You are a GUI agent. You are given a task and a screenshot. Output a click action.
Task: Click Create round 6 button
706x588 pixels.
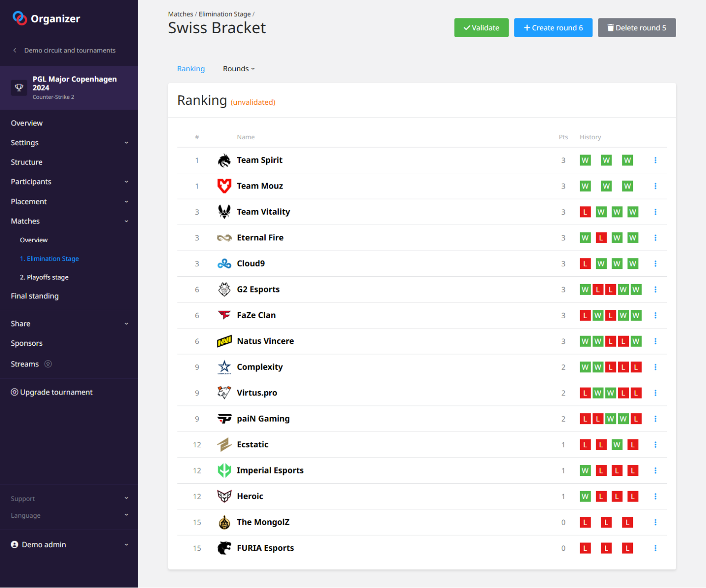pos(553,28)
